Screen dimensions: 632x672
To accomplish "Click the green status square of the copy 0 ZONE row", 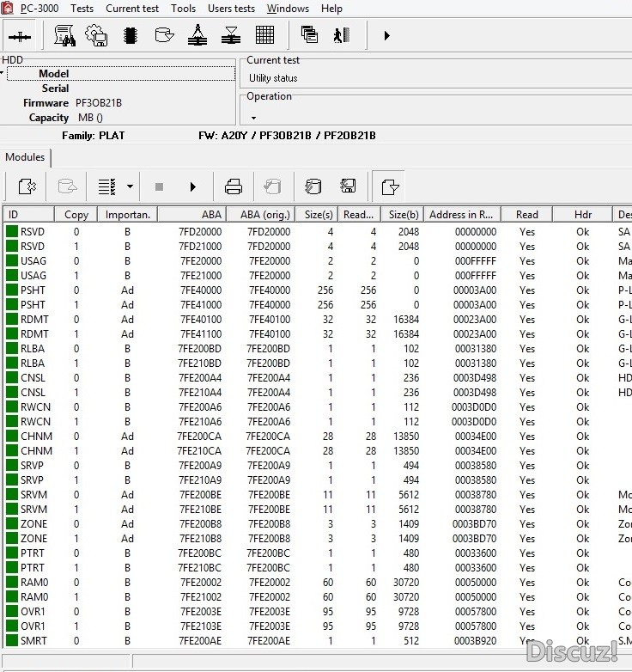I will coord(12,523).
